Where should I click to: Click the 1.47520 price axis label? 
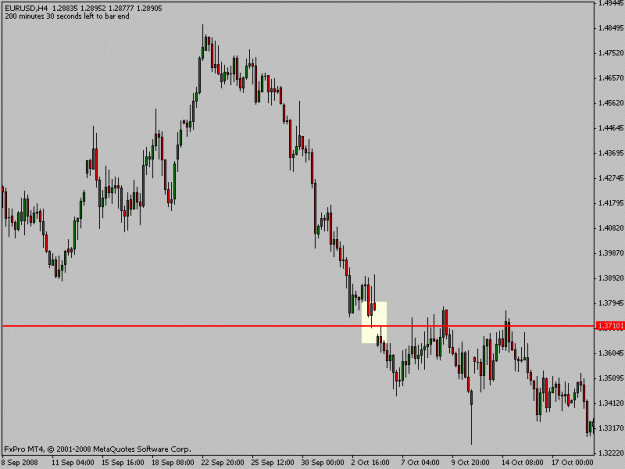pyautogui.click(x=611, y=53)
